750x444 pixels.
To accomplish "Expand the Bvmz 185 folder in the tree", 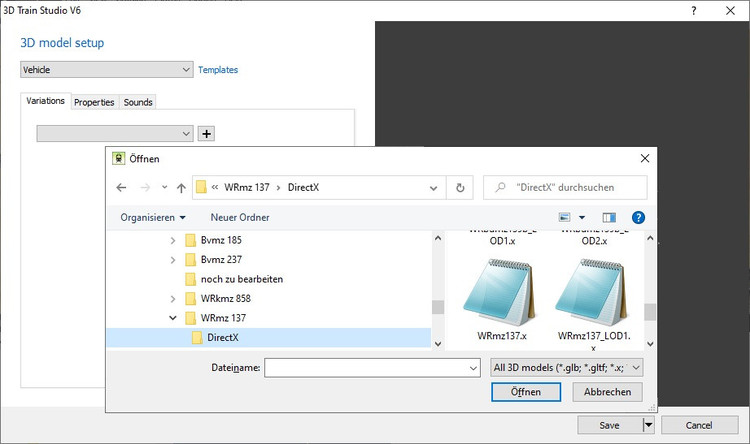I will click(173, 240).
